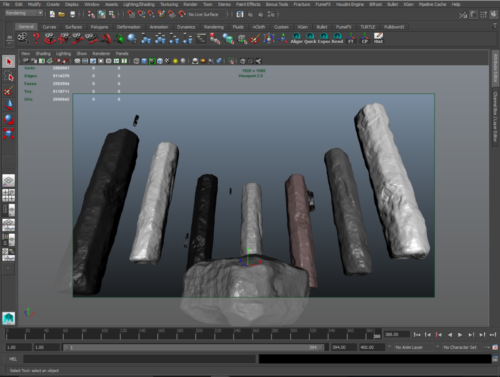Click the play backwards button

click(450, 335)
